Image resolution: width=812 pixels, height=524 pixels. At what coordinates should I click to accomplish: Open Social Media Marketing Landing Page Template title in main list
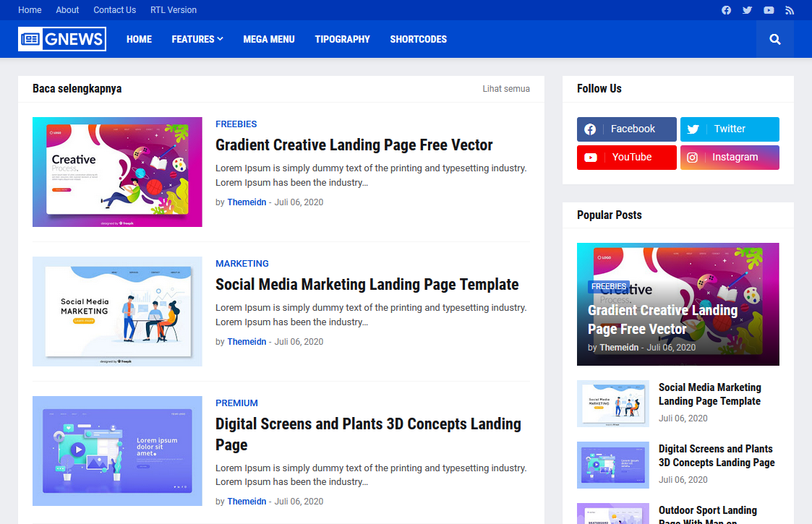[367, 284]
